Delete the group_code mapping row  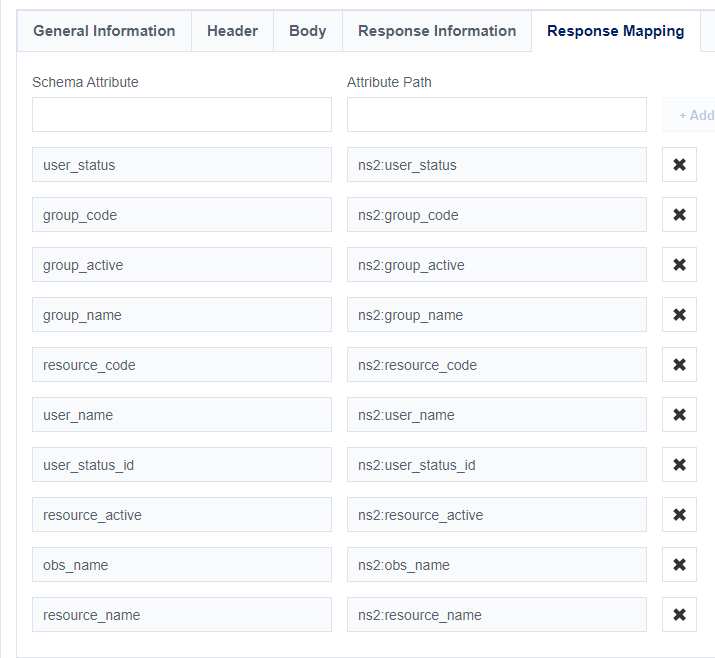point(679,215)
